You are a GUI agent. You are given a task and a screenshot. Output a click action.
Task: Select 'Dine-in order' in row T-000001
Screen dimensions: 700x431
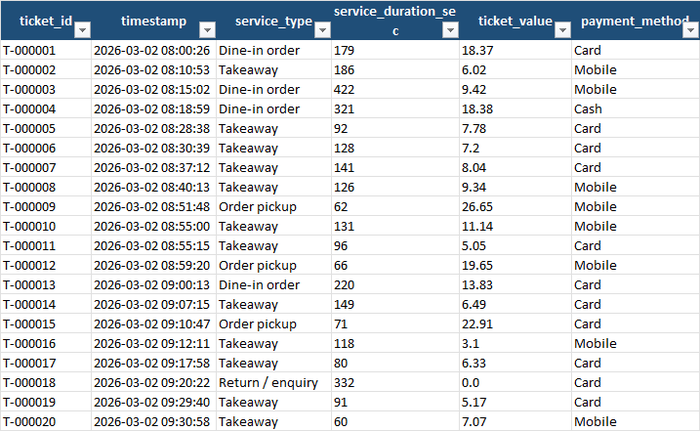(274, 50)
